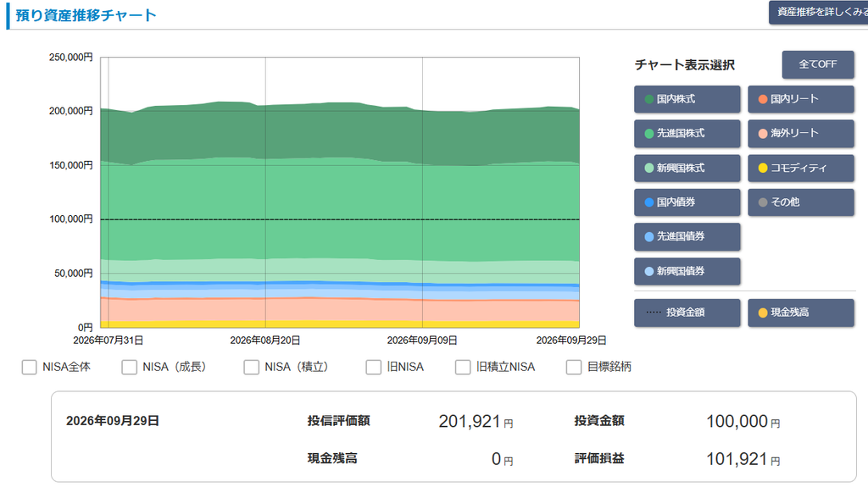This screenshot has width=868, height=487.
Task: Toggle the 先進国債券 chart series button
Action: (x=687, y=237)
